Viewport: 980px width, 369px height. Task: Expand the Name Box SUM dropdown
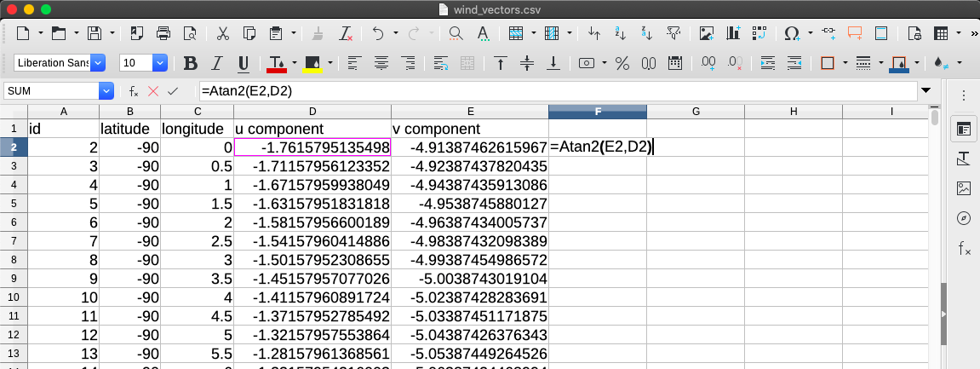106,90
